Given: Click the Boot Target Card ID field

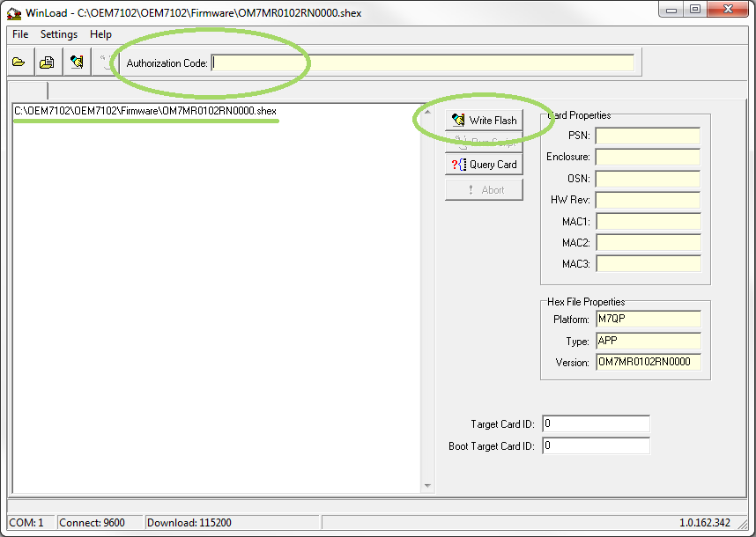Looking at the screenshot, I should click(x=597, y=446).
